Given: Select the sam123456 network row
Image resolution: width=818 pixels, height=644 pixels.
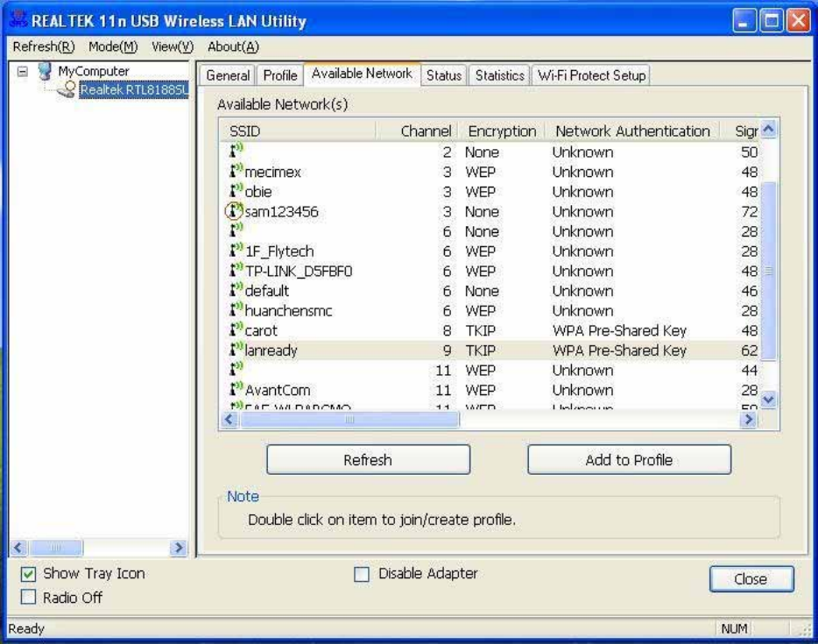Looking at the screenshot, I should [x=490, y=211].
